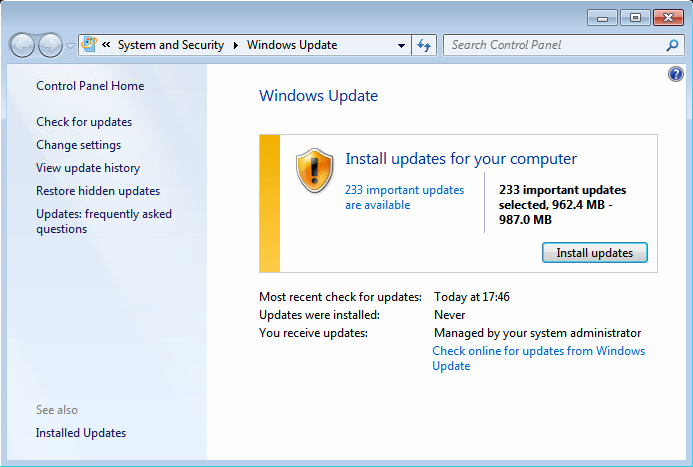The image size is (693, 467).
Task: Click the See also heading
Action: (57, 410)
